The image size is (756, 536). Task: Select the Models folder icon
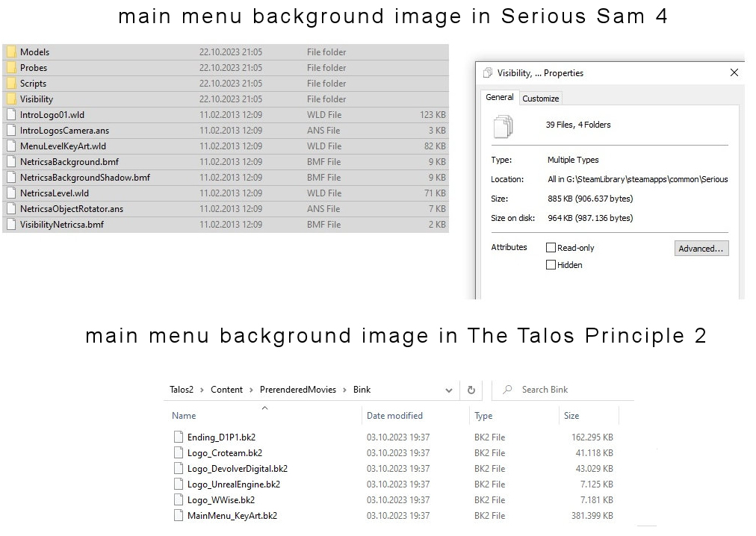click(11, 52)
